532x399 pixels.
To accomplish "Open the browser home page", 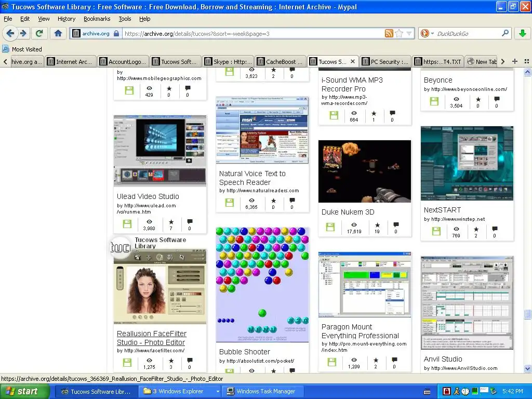I will coord(58,33).
